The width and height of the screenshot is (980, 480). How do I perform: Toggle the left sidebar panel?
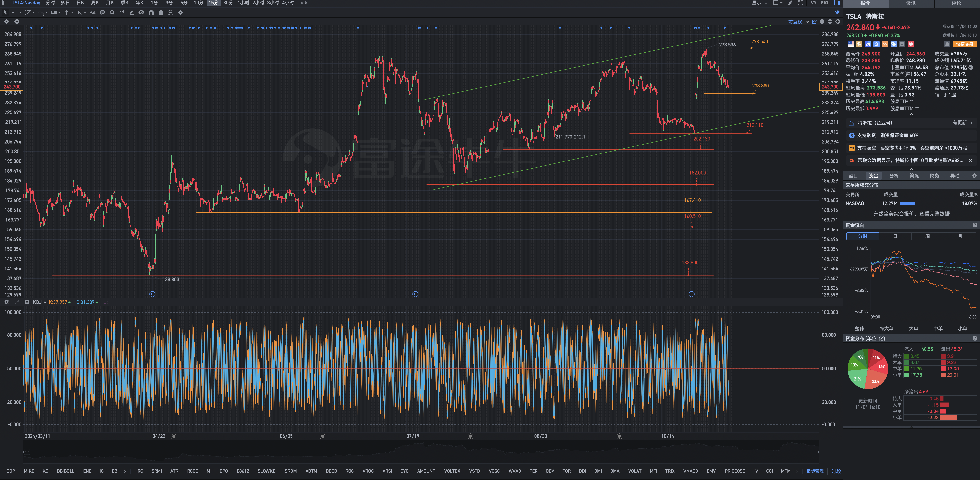point(5,3)
